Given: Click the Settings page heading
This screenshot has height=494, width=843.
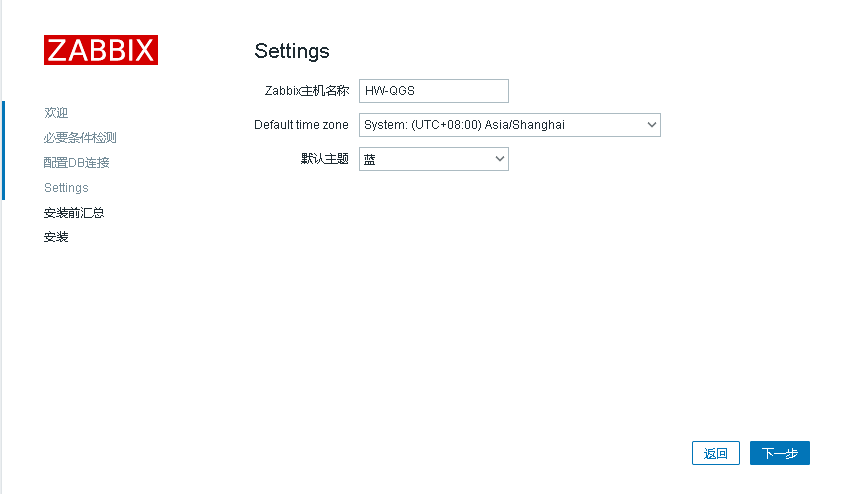Looking at the screenshot, I should (292, 51).
